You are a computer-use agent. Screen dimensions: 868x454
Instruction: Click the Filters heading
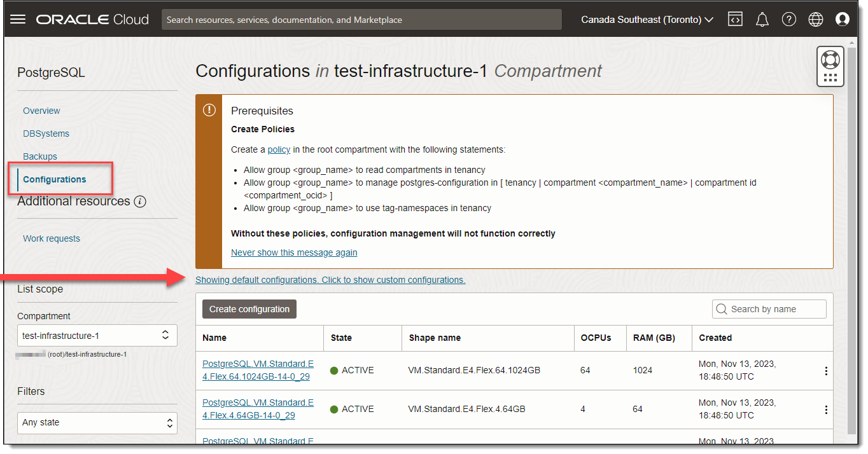point(31,391)
